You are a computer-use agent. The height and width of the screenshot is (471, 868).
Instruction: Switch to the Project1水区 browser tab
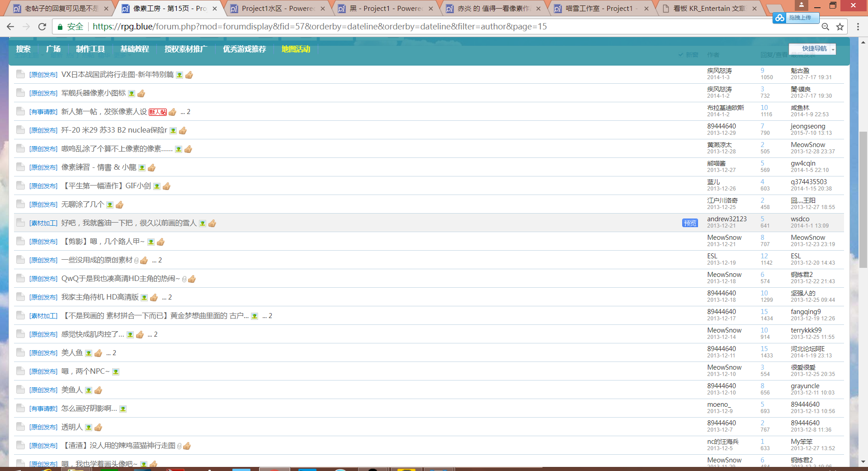(x=278, y=8)
